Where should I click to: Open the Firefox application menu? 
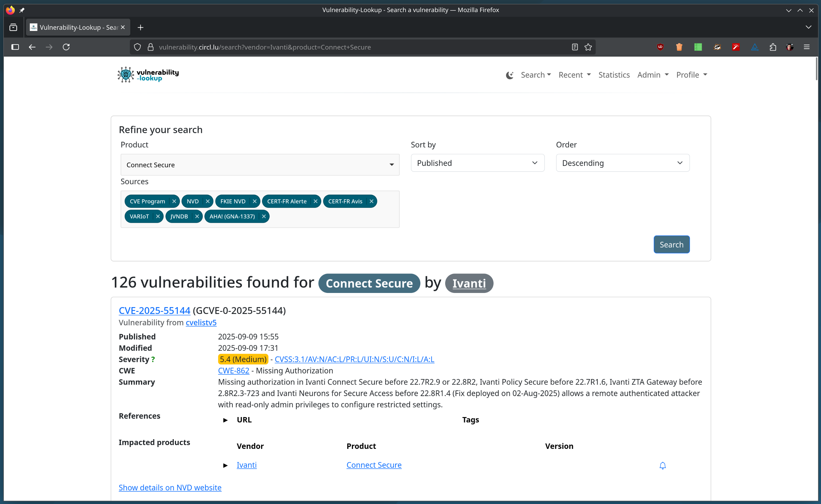(x=807, y=47)
